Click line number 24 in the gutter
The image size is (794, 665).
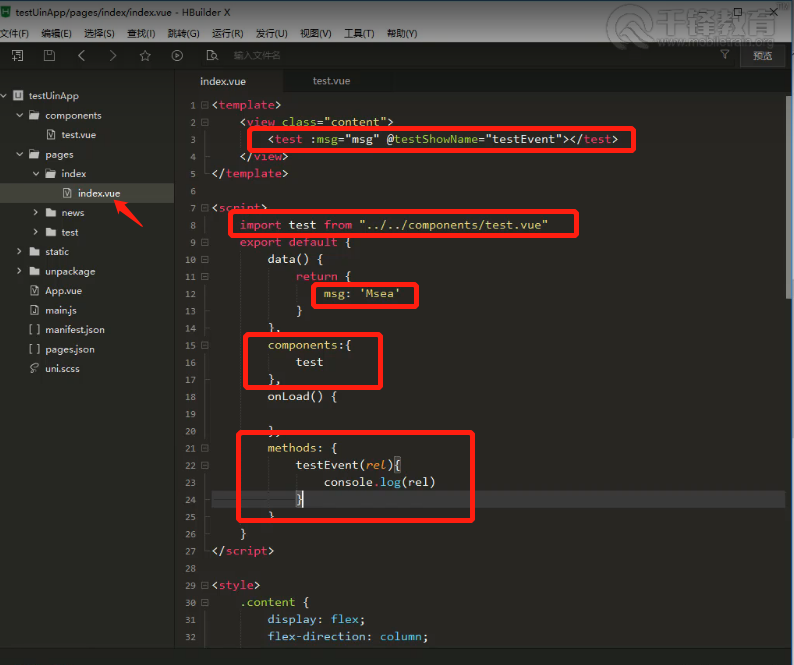[x=190, y=500]
